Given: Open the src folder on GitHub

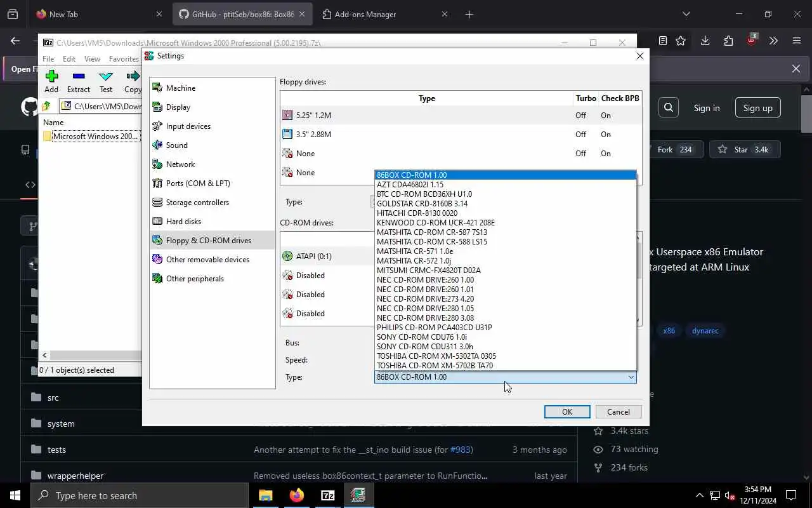Looking at the screenshot, I should pyautogui.click(x=53, y=398).
